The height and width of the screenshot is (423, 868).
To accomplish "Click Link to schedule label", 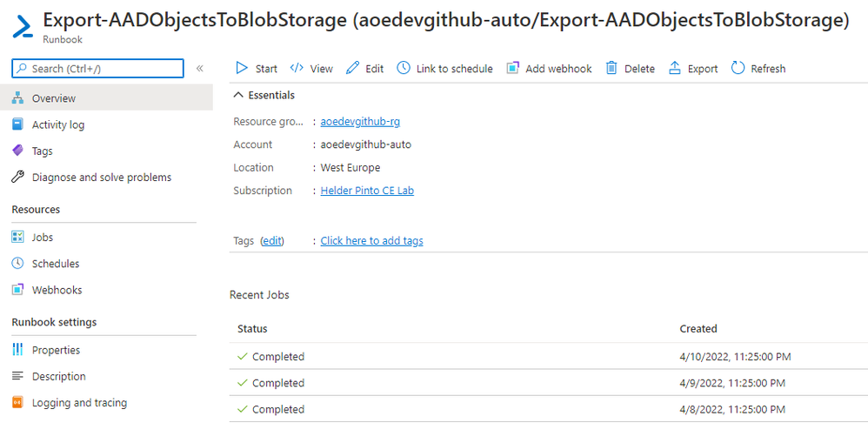I will coord(455,69).
